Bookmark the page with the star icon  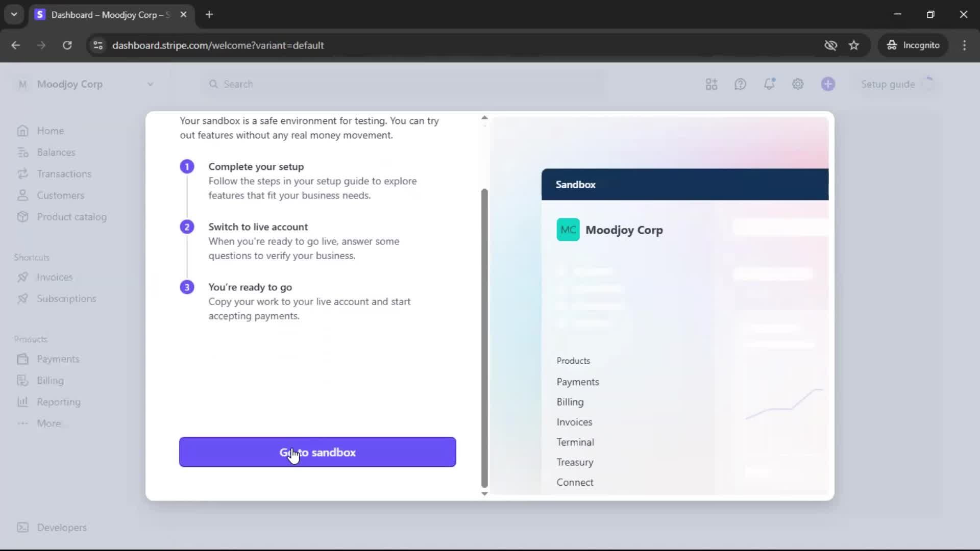[854, 45]
